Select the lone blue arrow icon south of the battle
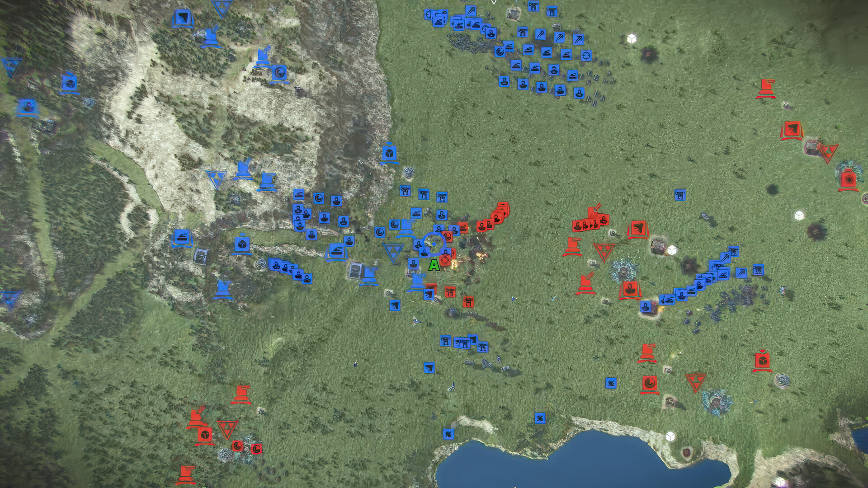 [x=429, y=367]
